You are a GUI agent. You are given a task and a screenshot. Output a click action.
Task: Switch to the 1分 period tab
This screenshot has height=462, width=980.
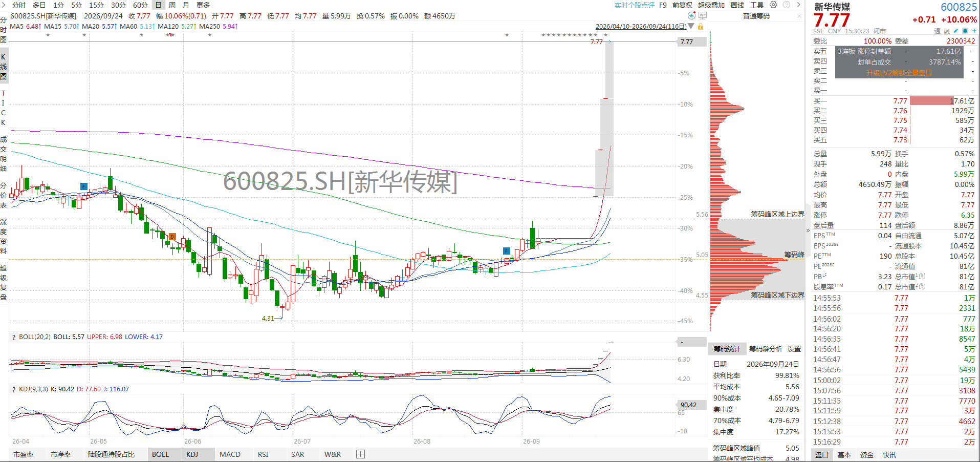pos(59,5)
